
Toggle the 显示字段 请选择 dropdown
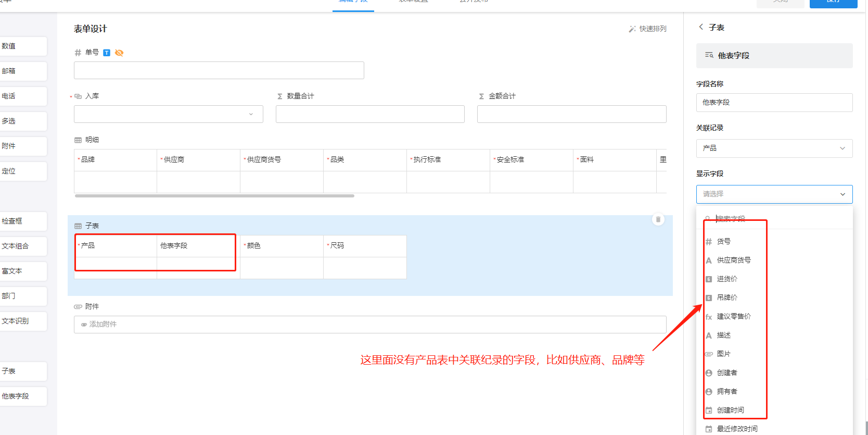774,194
